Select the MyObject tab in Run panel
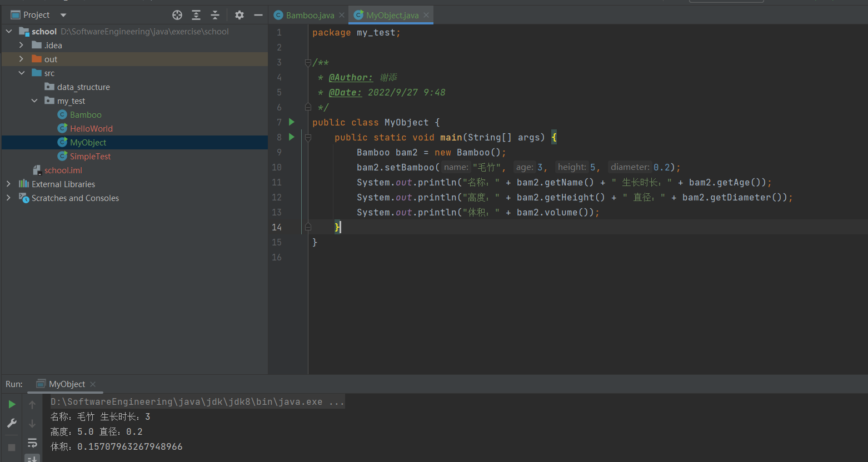The height and width of the screenshot is (462, 868). click(x=67, y=384)
